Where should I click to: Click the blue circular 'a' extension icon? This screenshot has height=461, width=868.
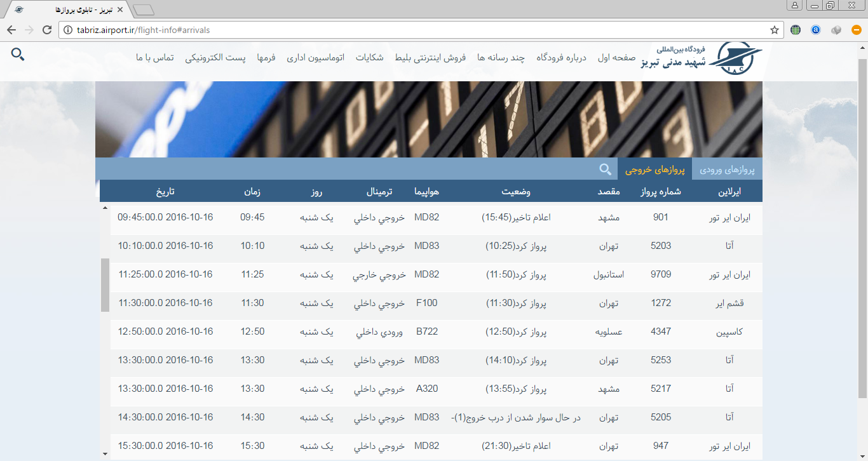pos(816,30)
